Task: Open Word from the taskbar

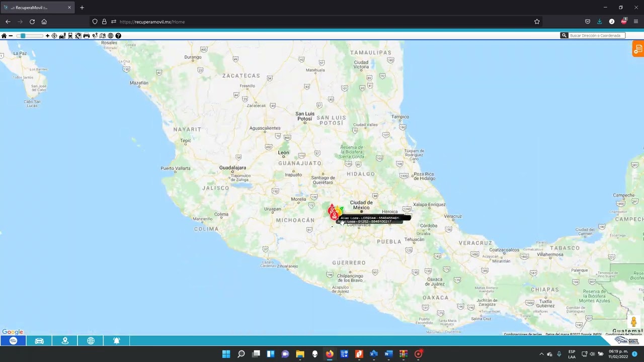Action: point(388,354)
